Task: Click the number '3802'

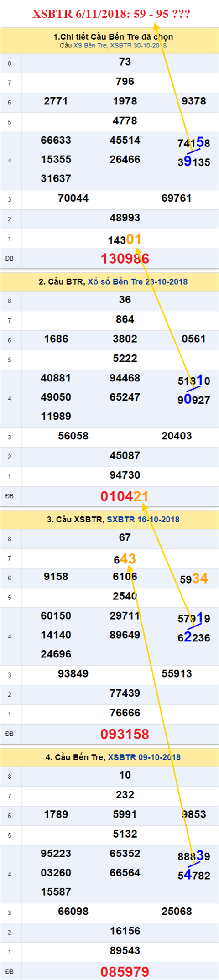Action: coord(125,339)
